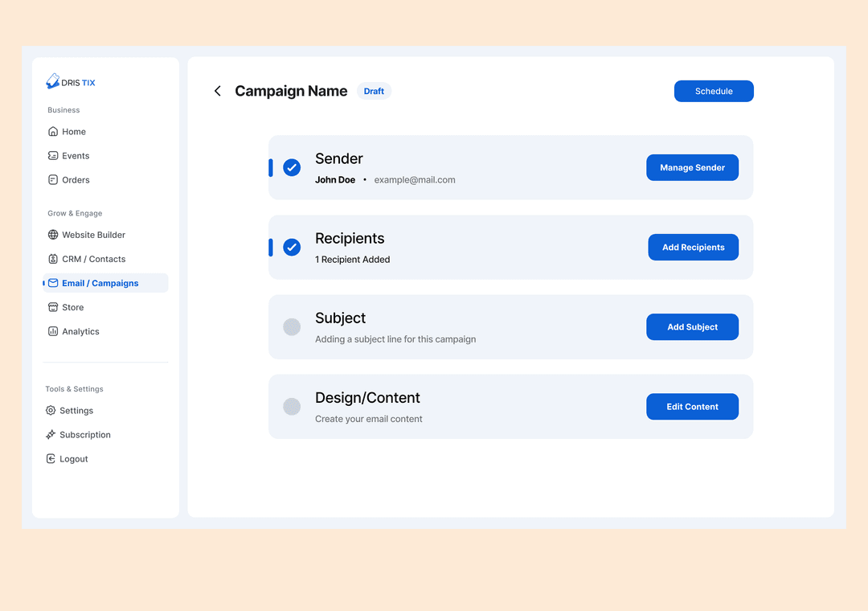Click the Subject heading
Screen dimensions: 868x611
tap(340, 318)
